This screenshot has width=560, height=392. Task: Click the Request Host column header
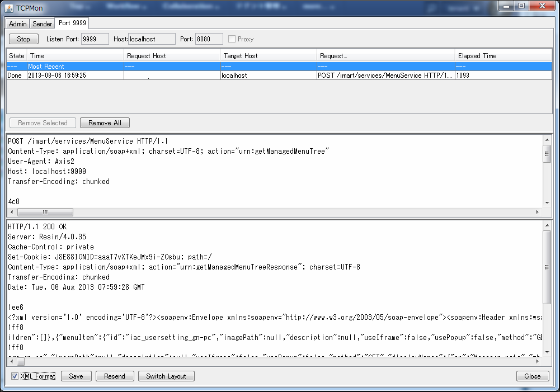pyautogui.click(x=172, y=56)
